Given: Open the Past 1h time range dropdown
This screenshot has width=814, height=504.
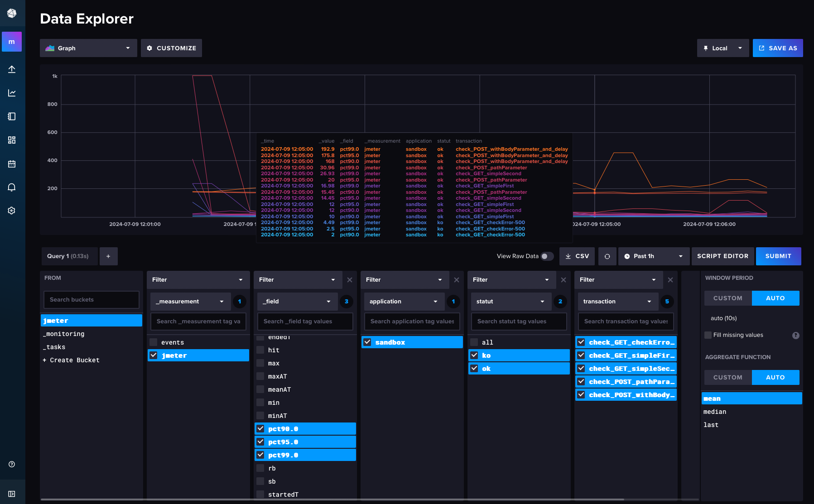Looking at the screenshot, I should click(x=654, y=256).
